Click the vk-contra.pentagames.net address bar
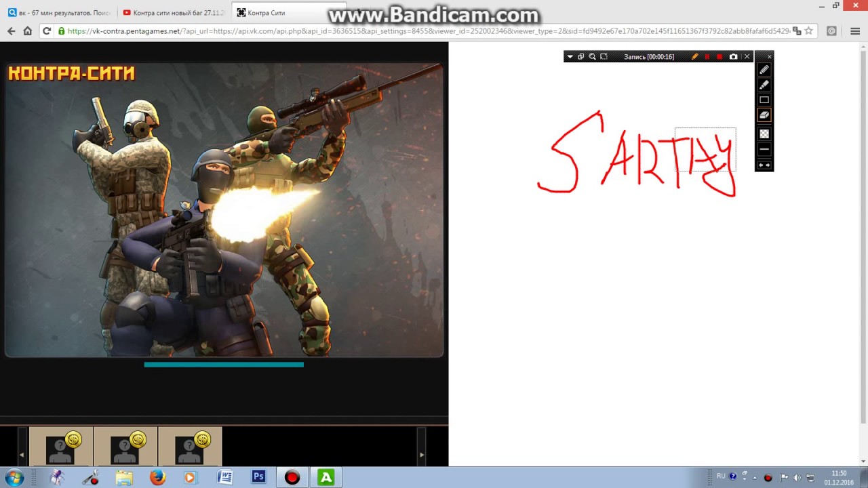Image resolution: width=868 pixels, height=488 pixels. point(427,31)
